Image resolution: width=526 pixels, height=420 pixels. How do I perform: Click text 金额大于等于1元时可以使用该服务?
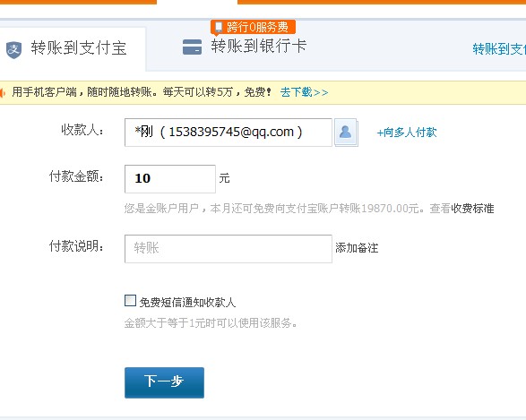[x=211, y=323]
